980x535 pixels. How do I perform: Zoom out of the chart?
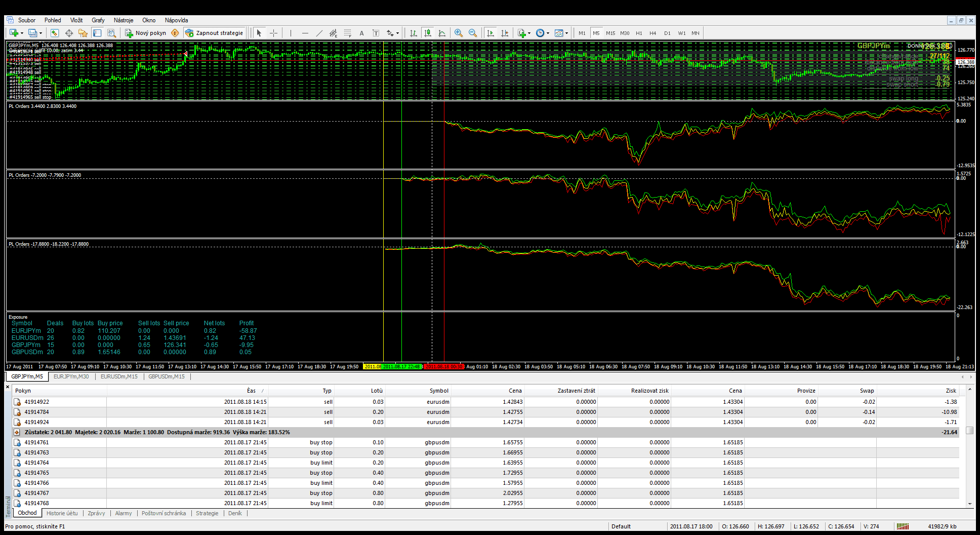tap(473, 33)
